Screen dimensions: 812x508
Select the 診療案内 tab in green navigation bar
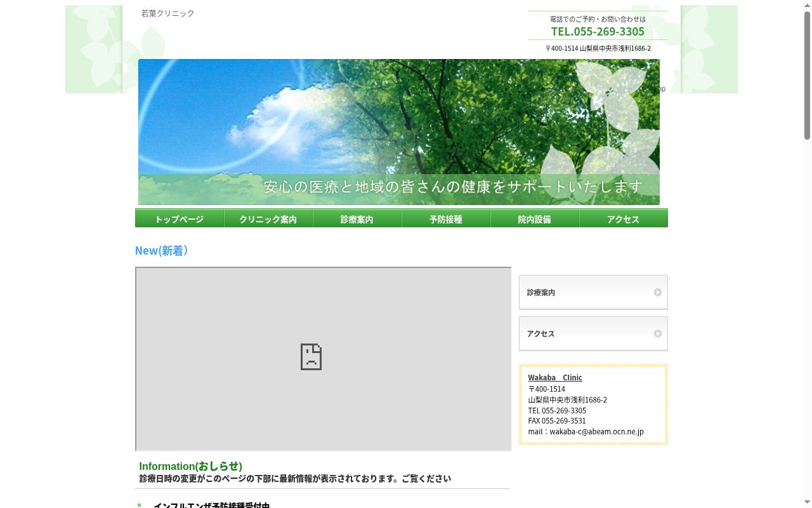(357, 218)
